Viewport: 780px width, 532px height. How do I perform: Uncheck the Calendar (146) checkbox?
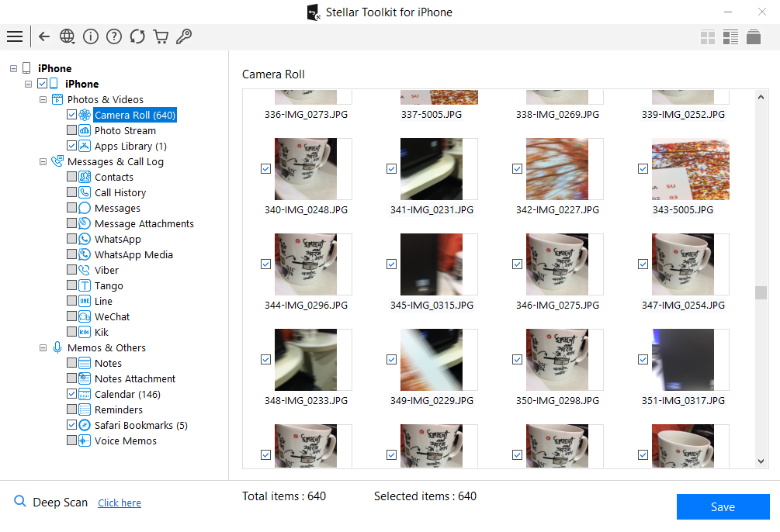[72, 394]
